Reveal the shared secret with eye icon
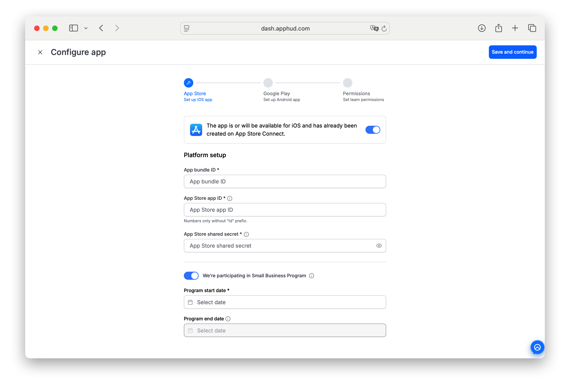This screenshot has width=570, height=392. [379, 246]
